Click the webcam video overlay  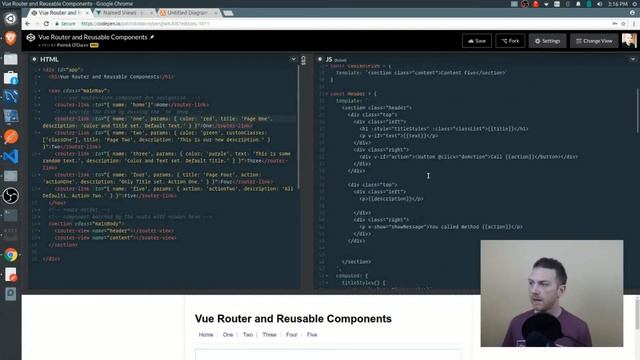pos(552,293)
